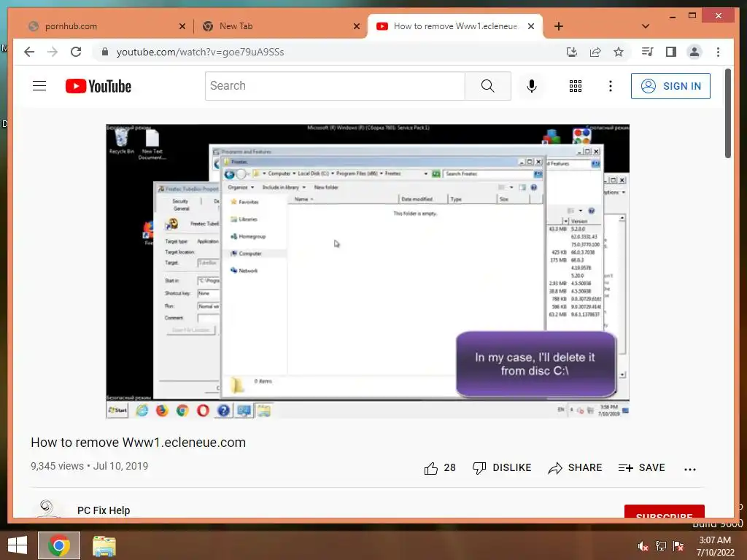Share the video
Viewport: 747px width, 560px height.
click(575, 468)
